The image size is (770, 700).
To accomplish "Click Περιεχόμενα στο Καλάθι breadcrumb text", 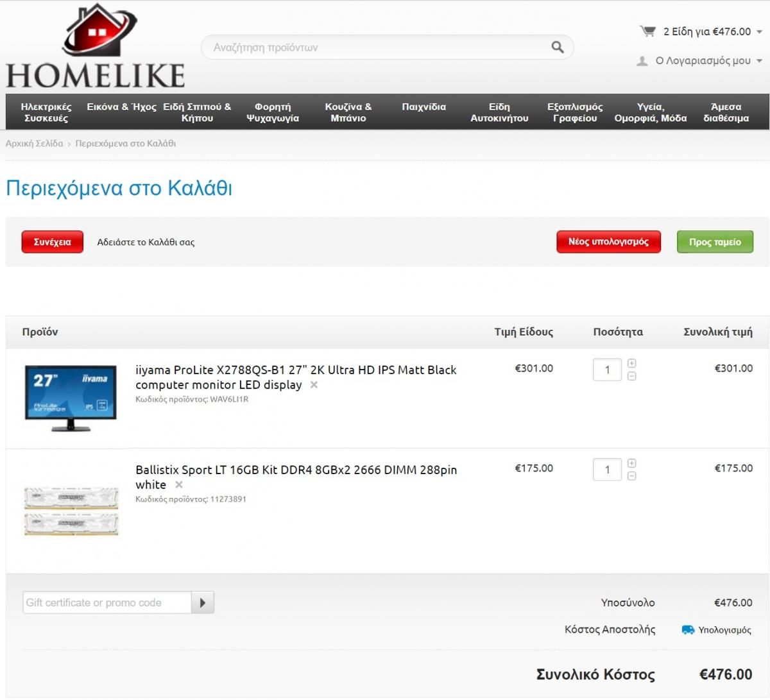I will coord(126,144).
